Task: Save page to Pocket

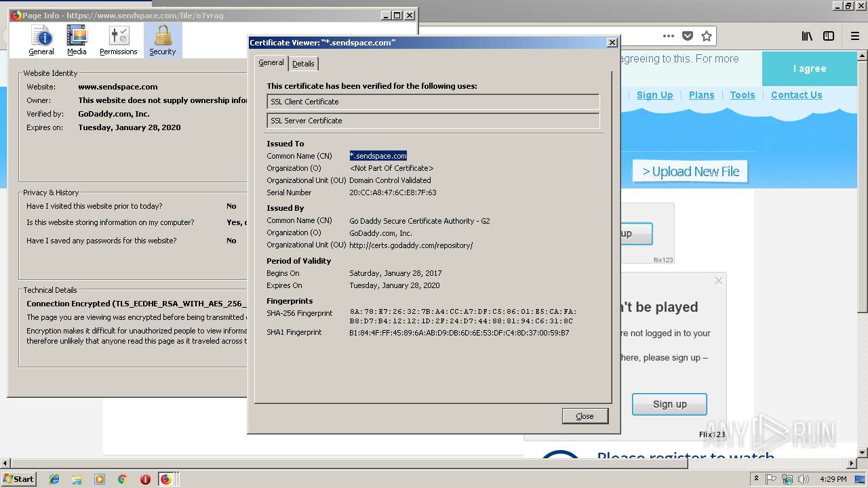Action: coord(688,36)
